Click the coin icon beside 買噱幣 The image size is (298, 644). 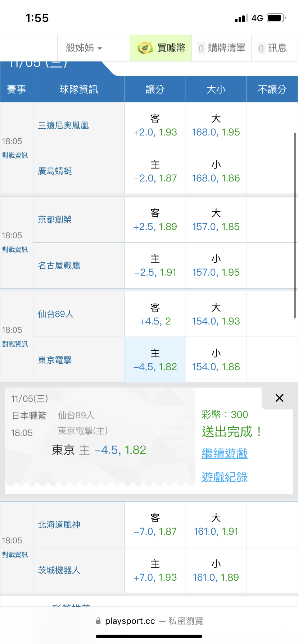[x=145, y=48]
